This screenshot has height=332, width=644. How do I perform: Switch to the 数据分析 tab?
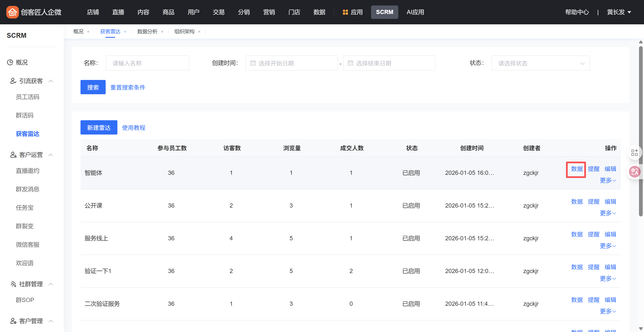point(147,31)
